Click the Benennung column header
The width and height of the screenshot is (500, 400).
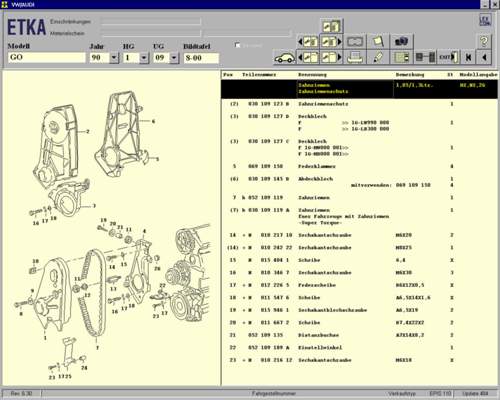click(x=312, y=75)
